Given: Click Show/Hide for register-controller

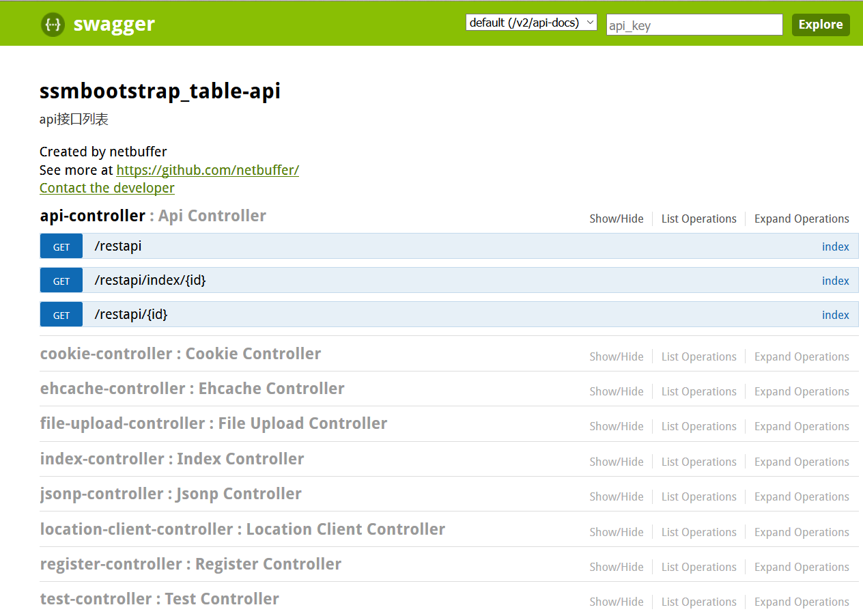Looking at the screenshot, I should (x=617, y=568).
